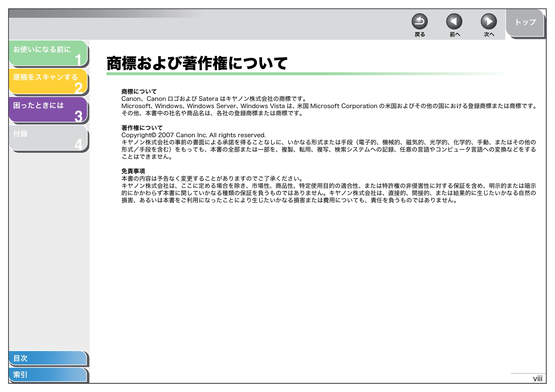555x392 pixels.
Task: Click the Copyright© 2007 Canon Inc. line
Action: click(193, 135)
